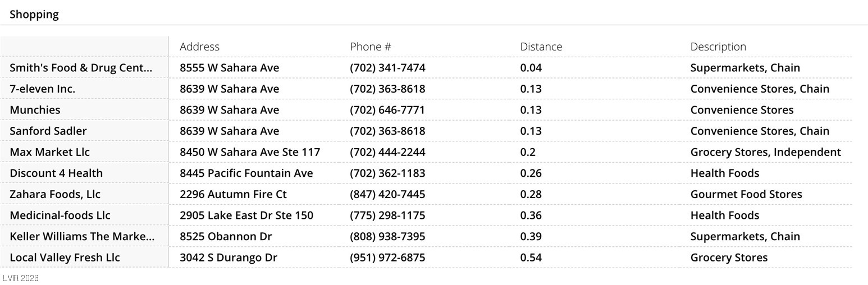This screenshot has height=285, width=868.
Task: Click the Address column header
Action: coord(199,47)
